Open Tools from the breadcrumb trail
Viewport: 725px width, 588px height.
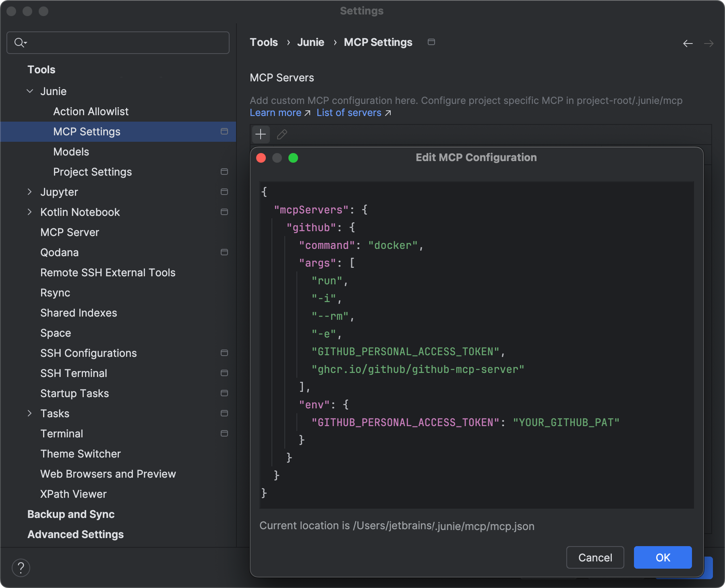264,42
